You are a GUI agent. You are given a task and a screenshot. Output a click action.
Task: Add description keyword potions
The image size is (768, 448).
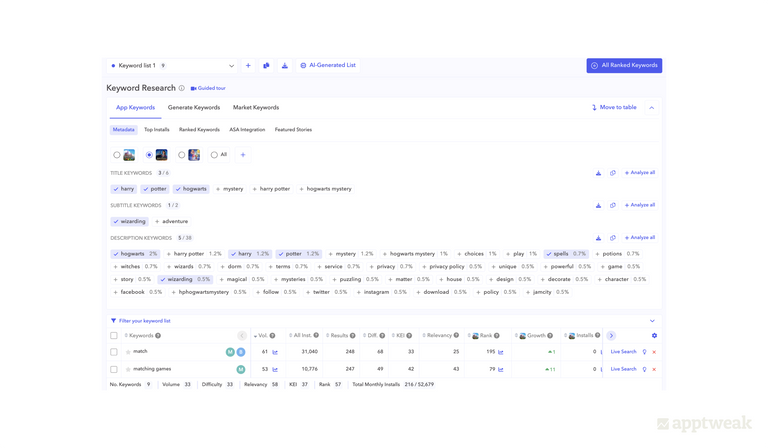click(x=617, y=254)
